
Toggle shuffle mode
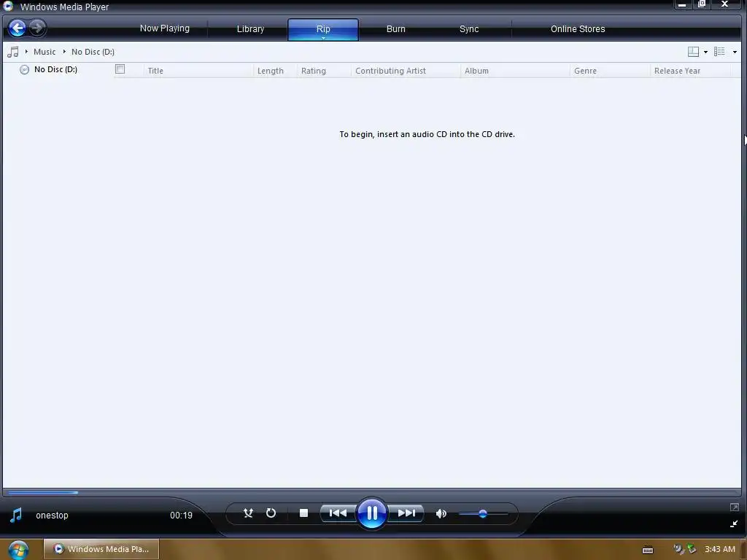point(248,513)
